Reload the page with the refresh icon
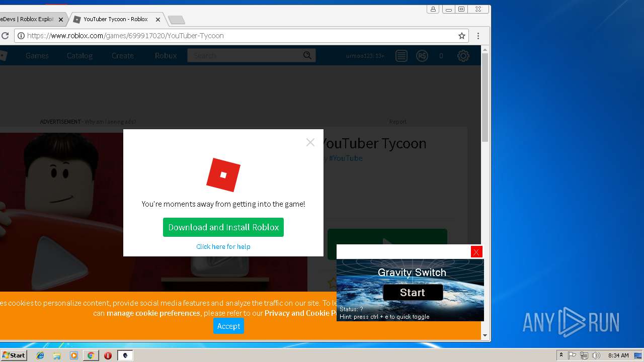Viewport: 644px width, 362px height. click(x=5, y=36)
